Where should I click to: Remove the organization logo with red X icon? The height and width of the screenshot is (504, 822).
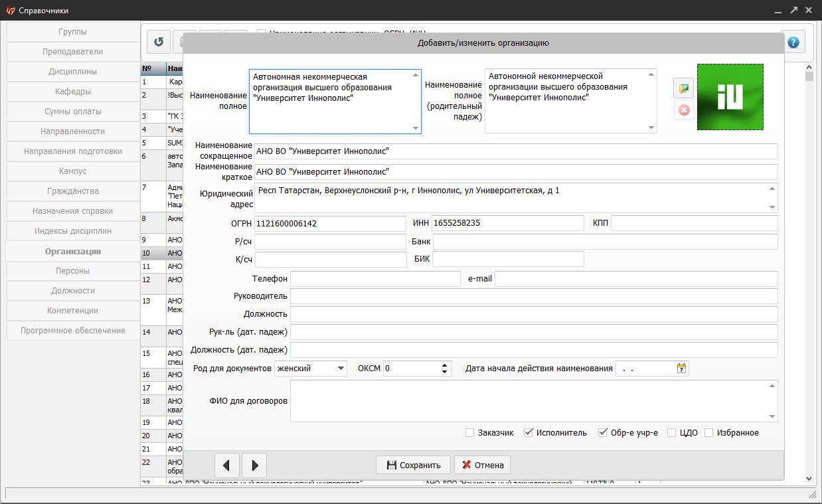pyautogui.click(x=684, y=110)
